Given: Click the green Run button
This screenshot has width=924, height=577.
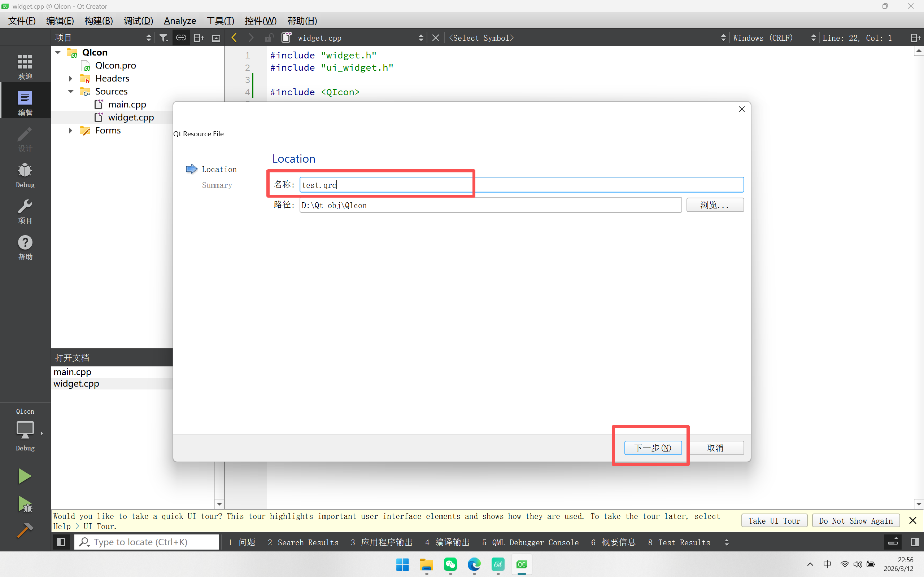Looking at the screenshot, I should click(25, 476).
